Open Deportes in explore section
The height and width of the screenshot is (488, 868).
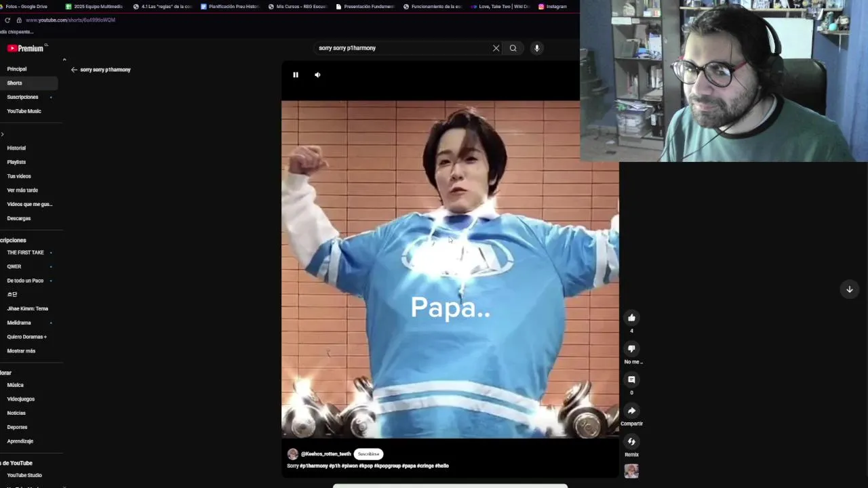[x=18, y=427]
